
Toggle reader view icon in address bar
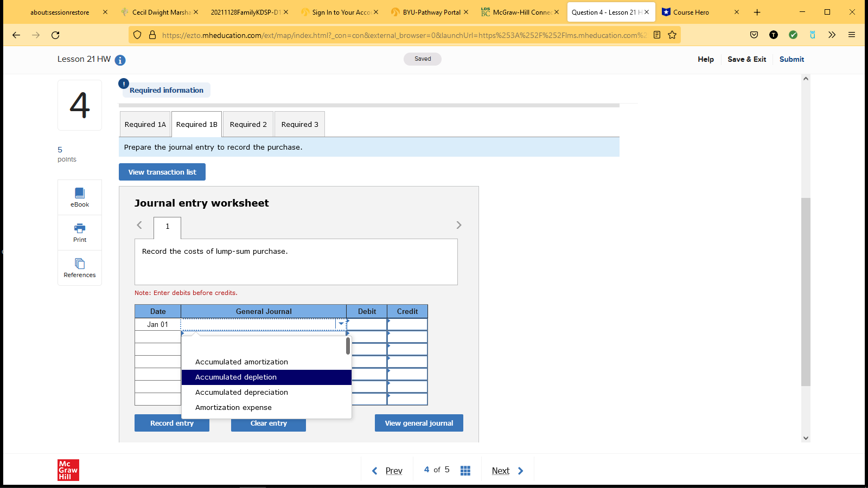pyautogui.click(x=657, y=35)
